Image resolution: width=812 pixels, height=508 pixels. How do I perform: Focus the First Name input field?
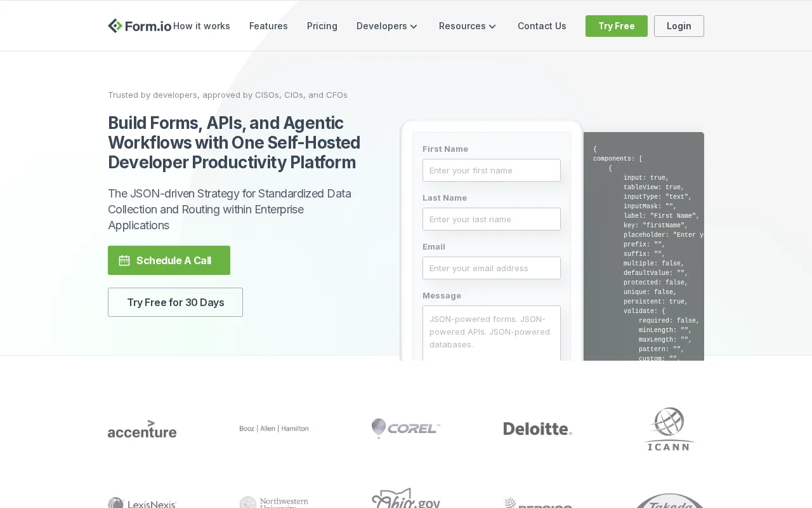[492, 170]
